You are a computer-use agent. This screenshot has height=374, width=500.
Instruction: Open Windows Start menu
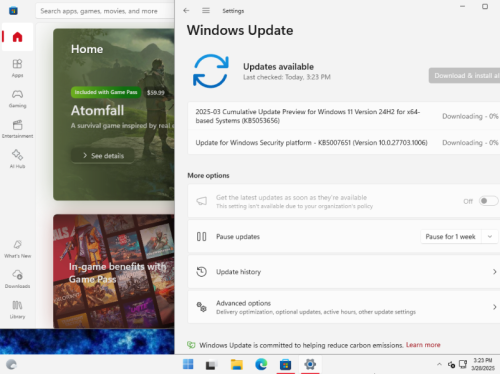coord(188,364)
